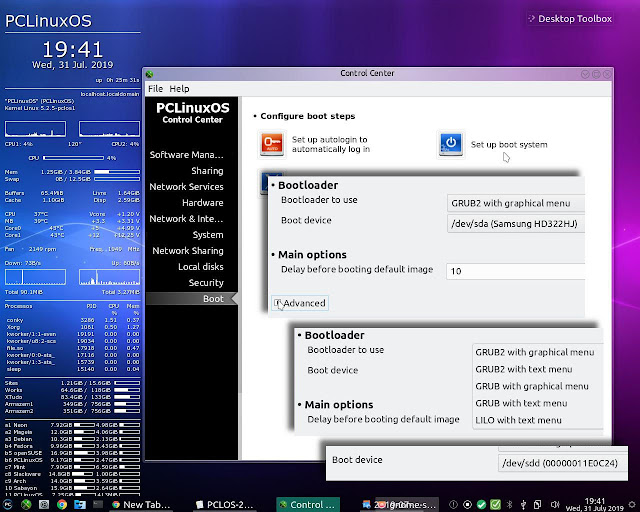Click the taskbar clock showing 19:41
This screenshot has width=640, height=512.
pos(595,505)
